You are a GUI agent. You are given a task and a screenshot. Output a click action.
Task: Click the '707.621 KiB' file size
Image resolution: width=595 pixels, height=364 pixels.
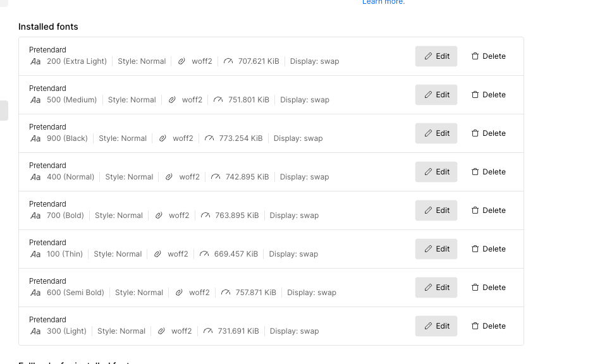(x=259, y=61)
